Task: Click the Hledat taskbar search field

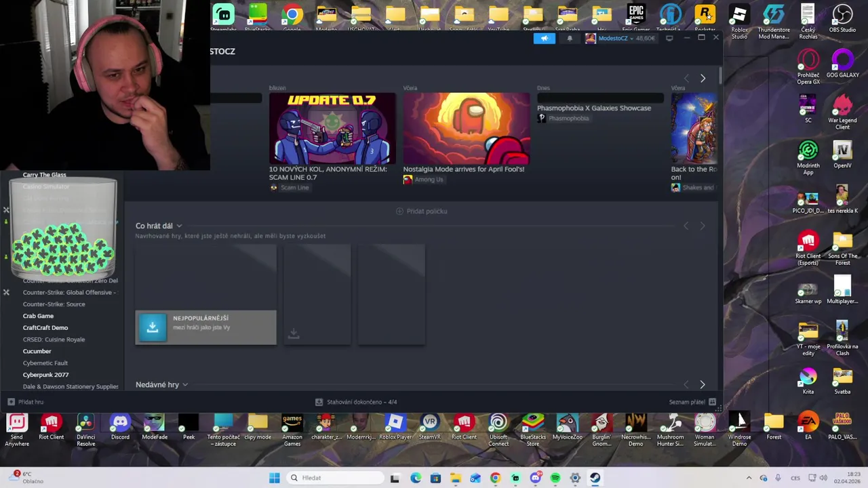Action: pos(334,478)
